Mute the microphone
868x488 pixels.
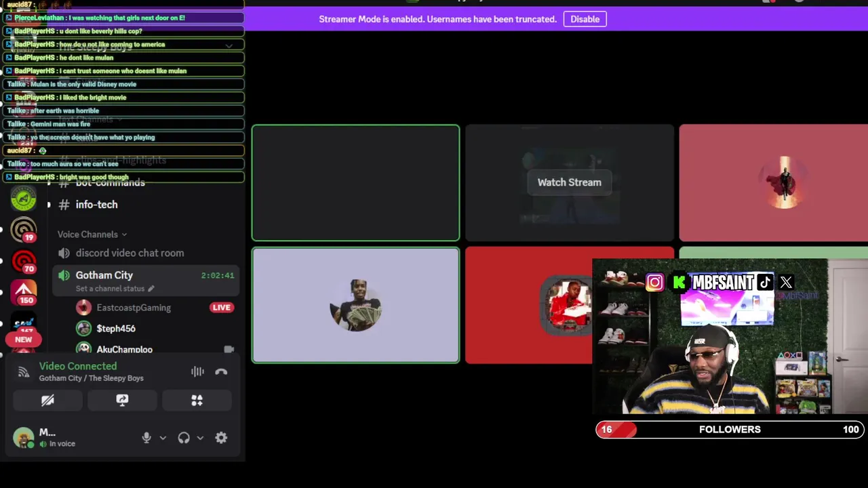tap(146, 438)
